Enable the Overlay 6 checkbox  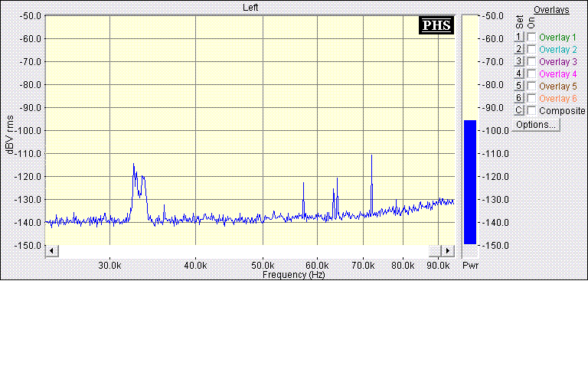(531, 98)
